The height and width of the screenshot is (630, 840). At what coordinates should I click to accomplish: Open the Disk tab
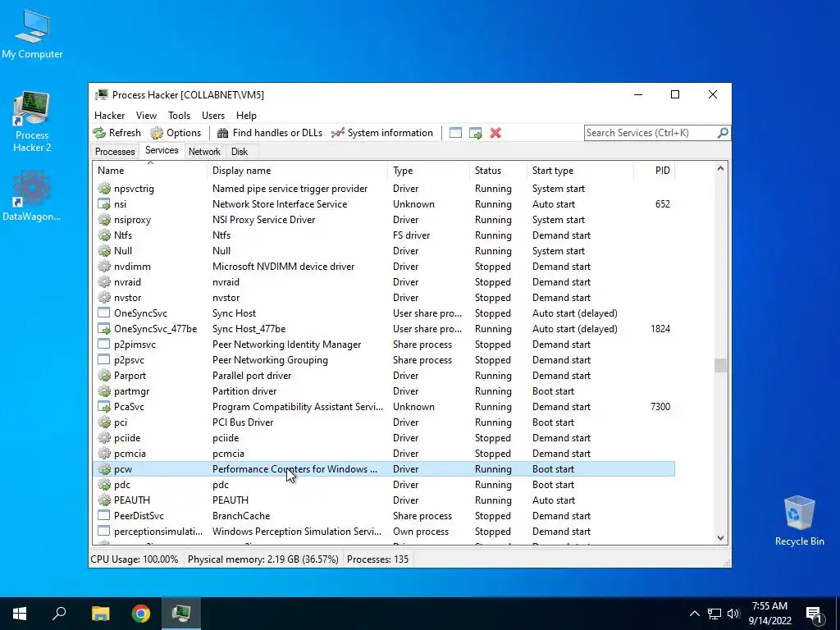tap(240, 152)
